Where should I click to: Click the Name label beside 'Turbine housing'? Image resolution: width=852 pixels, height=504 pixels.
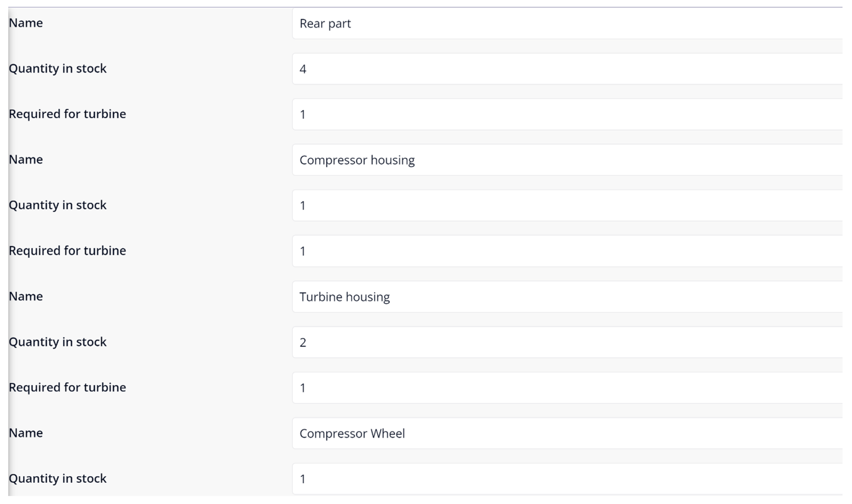[26, 296]
